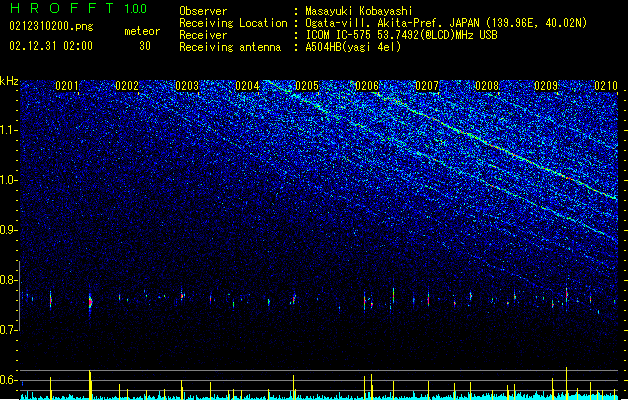This screenshot has width=629, height=400.
Task: Click time marker 0205
Action: coord(307,86)
